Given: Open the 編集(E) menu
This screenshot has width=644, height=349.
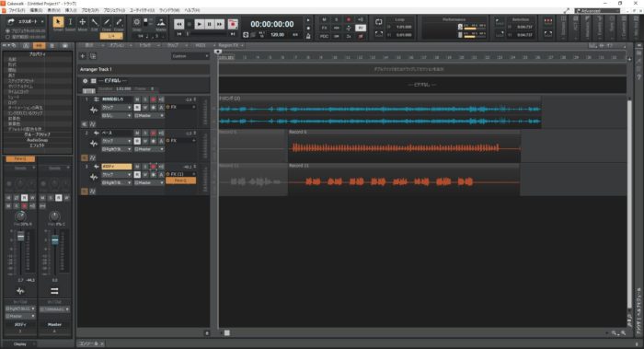Looking at the screenshot, I should pos(36,10).
